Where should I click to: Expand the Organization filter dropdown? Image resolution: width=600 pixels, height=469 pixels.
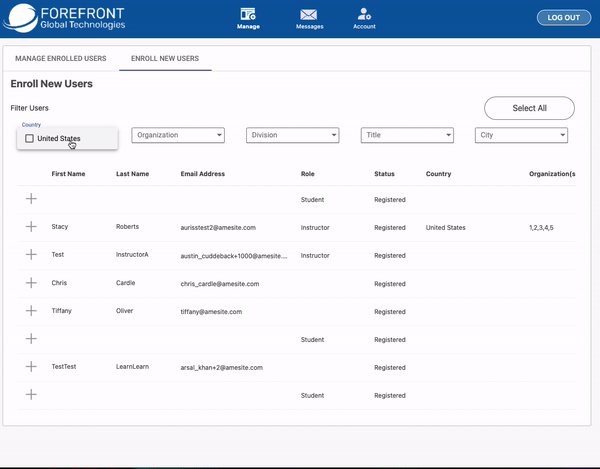tap(178, 135)
